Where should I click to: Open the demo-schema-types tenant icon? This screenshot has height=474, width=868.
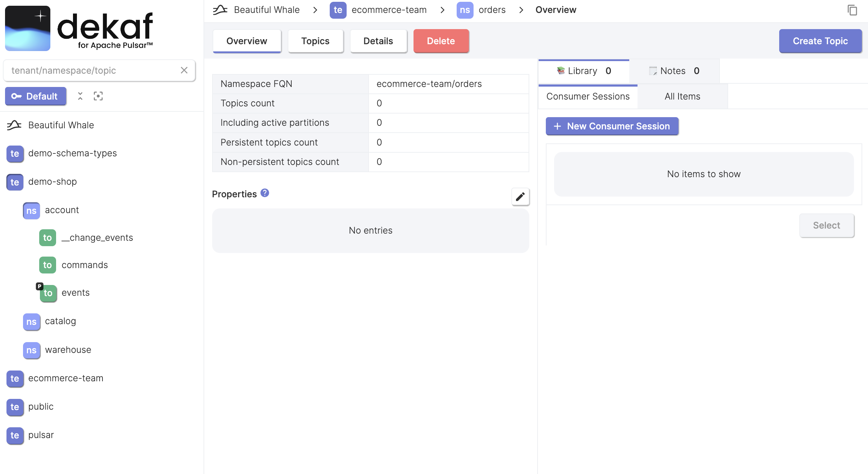coord(15,153)
